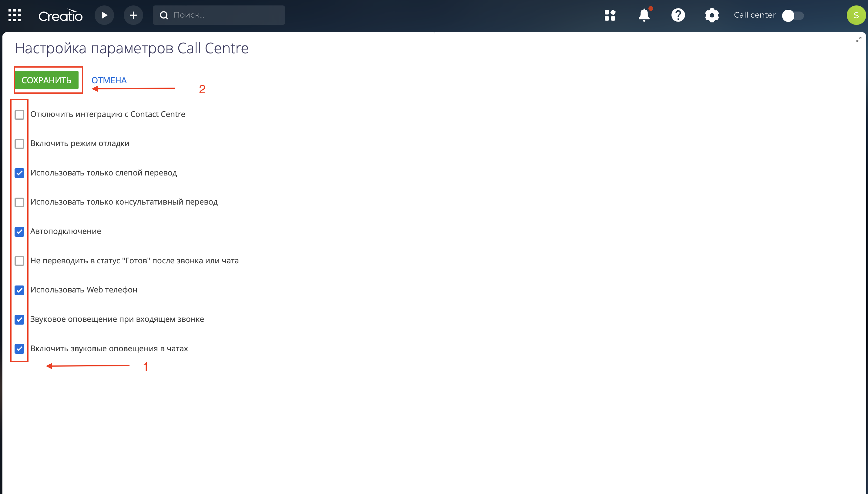Toggle the Call center switch

pos(793,15)
